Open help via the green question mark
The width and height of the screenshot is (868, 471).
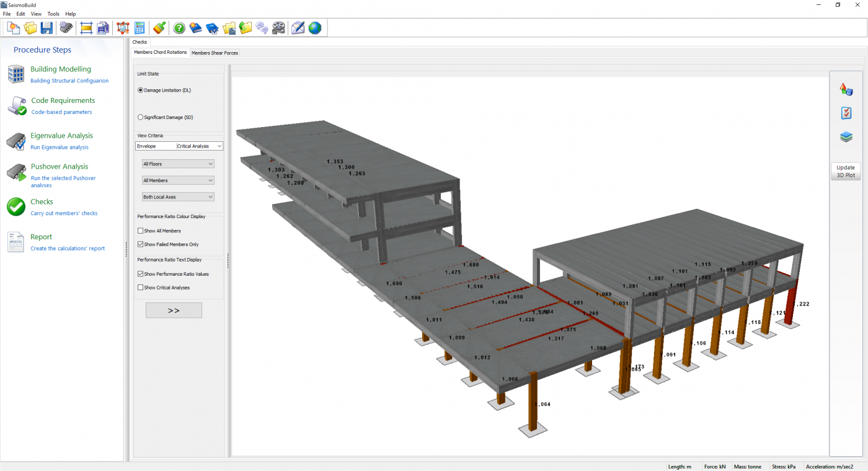(179, 28)
